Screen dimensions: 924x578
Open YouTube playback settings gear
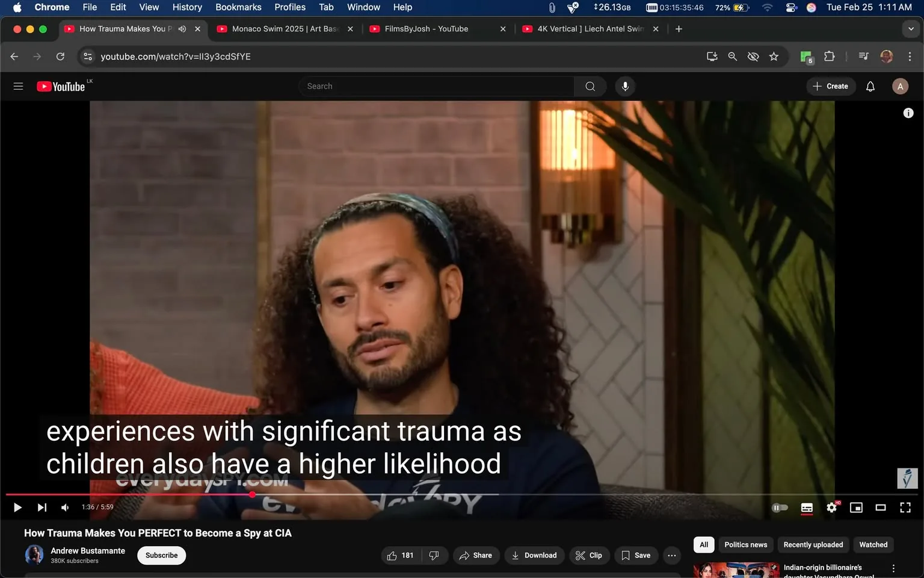[831, 508]
